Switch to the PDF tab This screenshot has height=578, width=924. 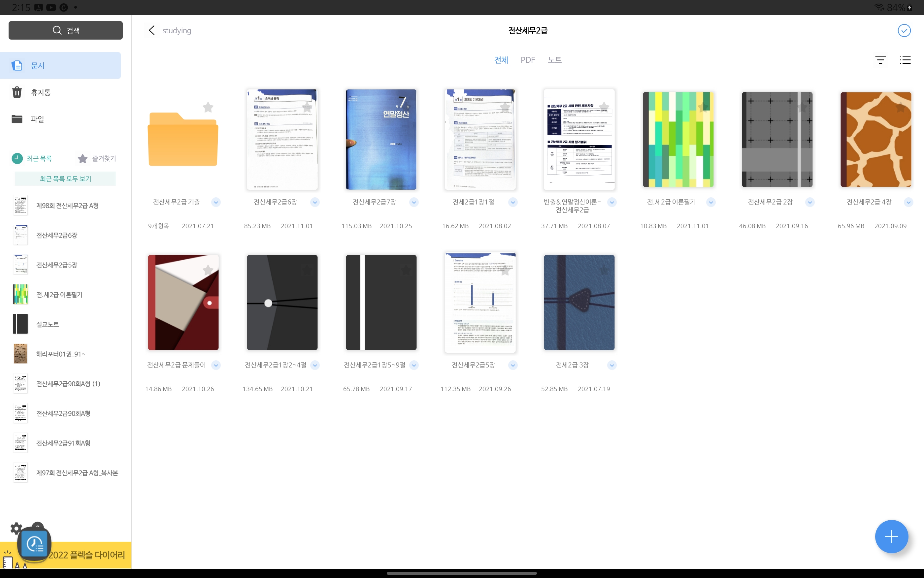point(528,60)
